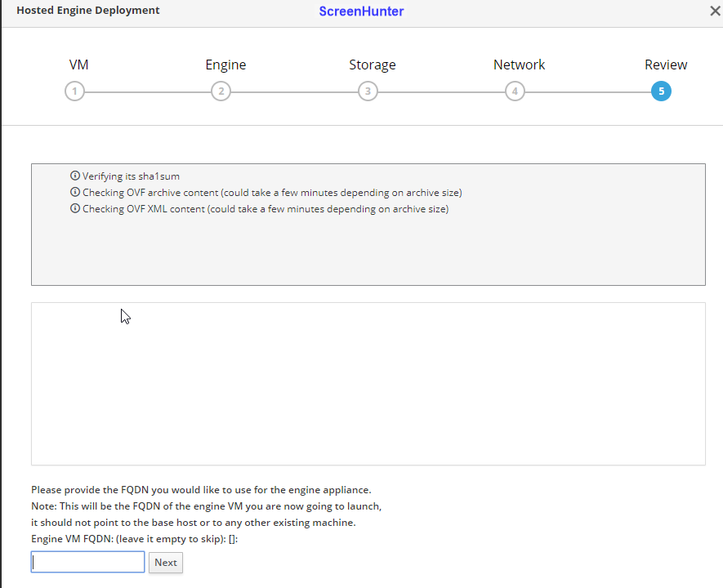The image size is (723, 588).
Task: Click info icon beside 'Checking OVF archive content'
Action: pos(75,193)
